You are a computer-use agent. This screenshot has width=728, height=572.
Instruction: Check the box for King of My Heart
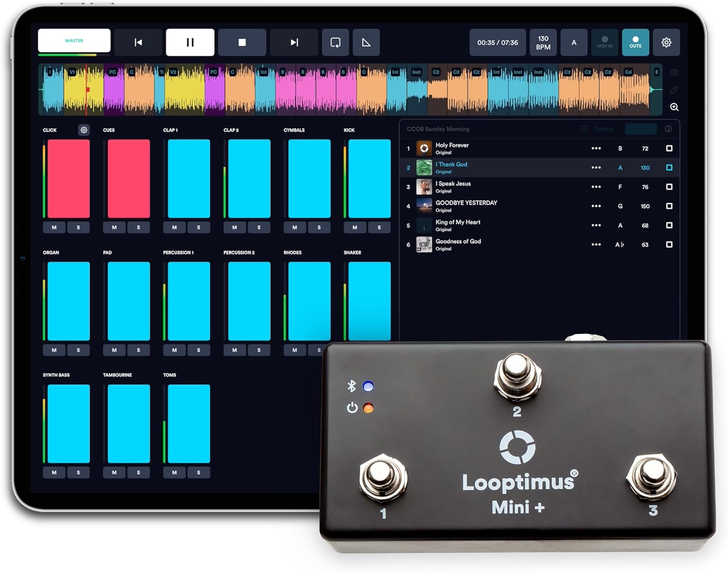pos(669,225)
